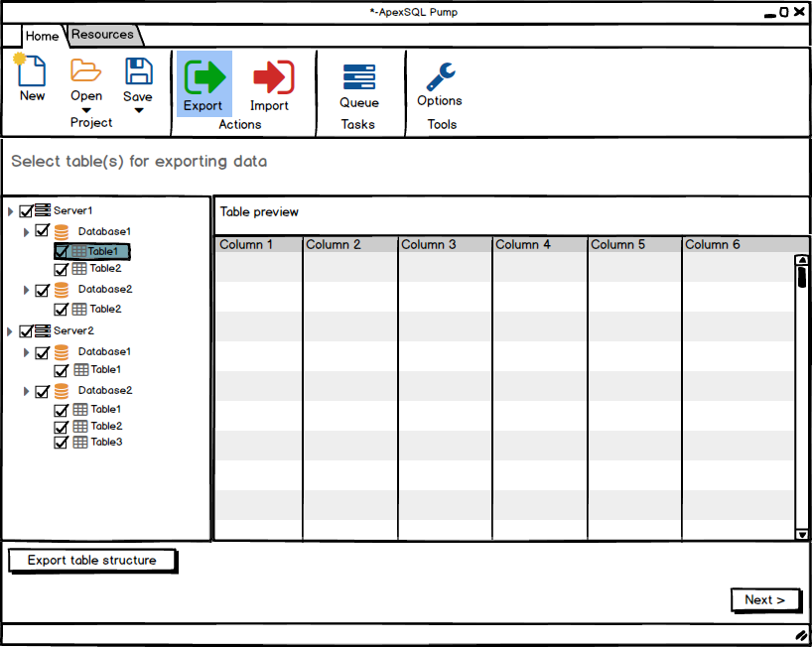Open the Options wrench icon
Image resolution: width=812 pixels, height=647 pixels.
(441, 76)
